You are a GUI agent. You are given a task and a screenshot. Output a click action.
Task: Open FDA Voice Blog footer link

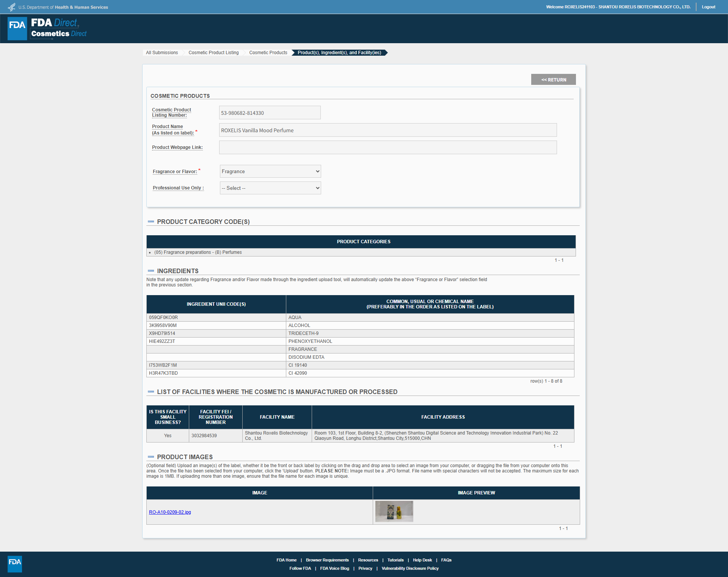[x=334, y=568]
